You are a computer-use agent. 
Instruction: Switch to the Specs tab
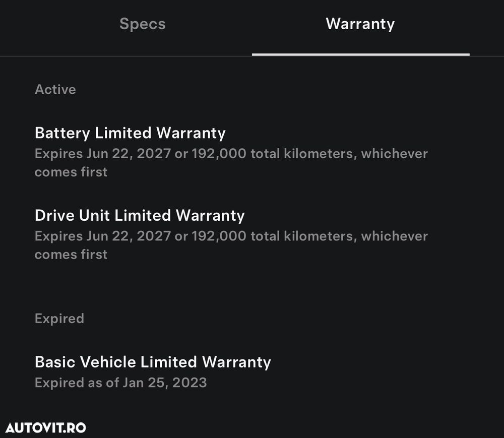(142, 24)
